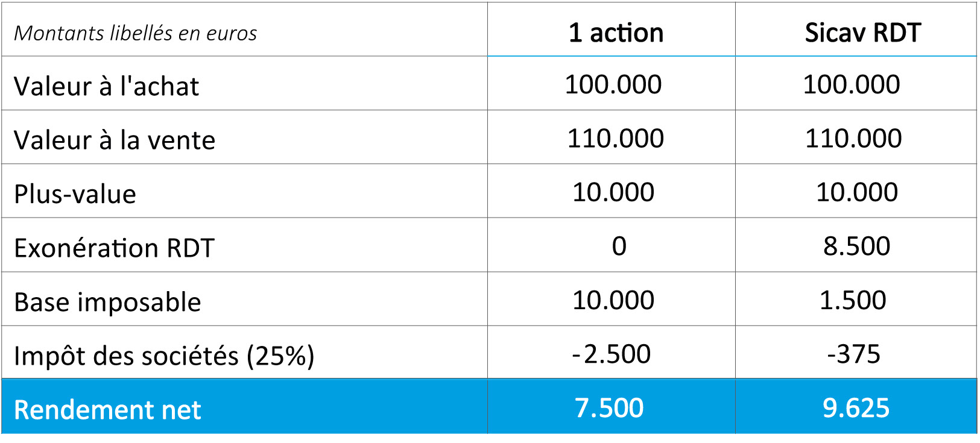Click the '1 action' column header
This screenshot has width=980, height=443.
(616, 33)
